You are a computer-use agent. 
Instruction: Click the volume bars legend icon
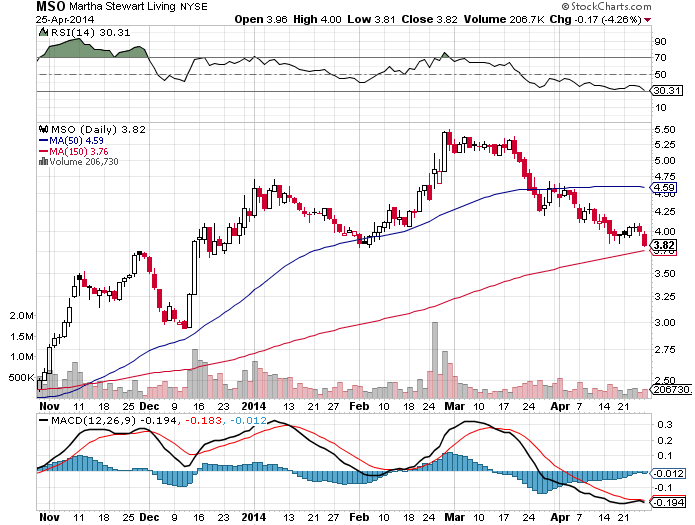tap(43, 161)
